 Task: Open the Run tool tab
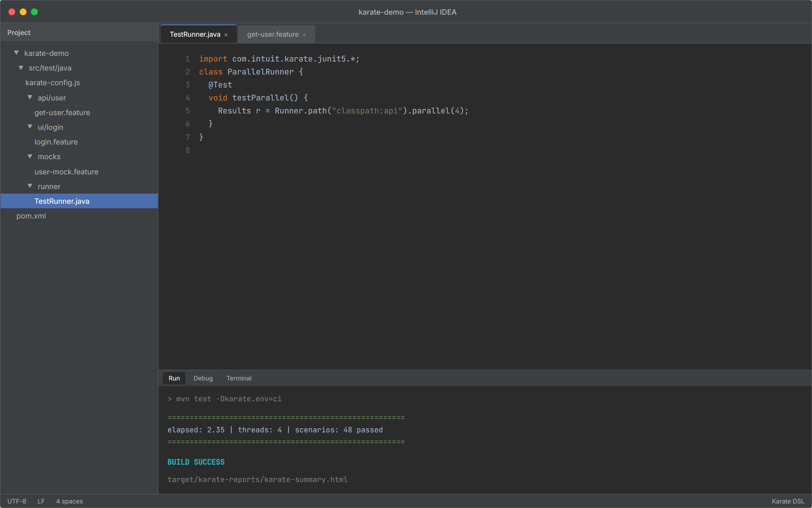[x=174, y=378]
